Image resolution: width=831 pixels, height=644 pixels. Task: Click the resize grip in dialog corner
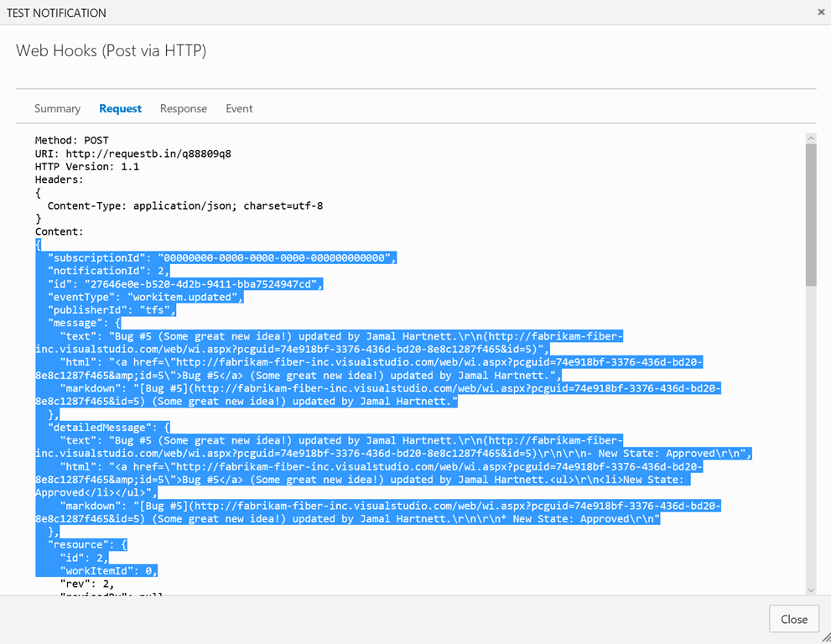coord(824,637)
